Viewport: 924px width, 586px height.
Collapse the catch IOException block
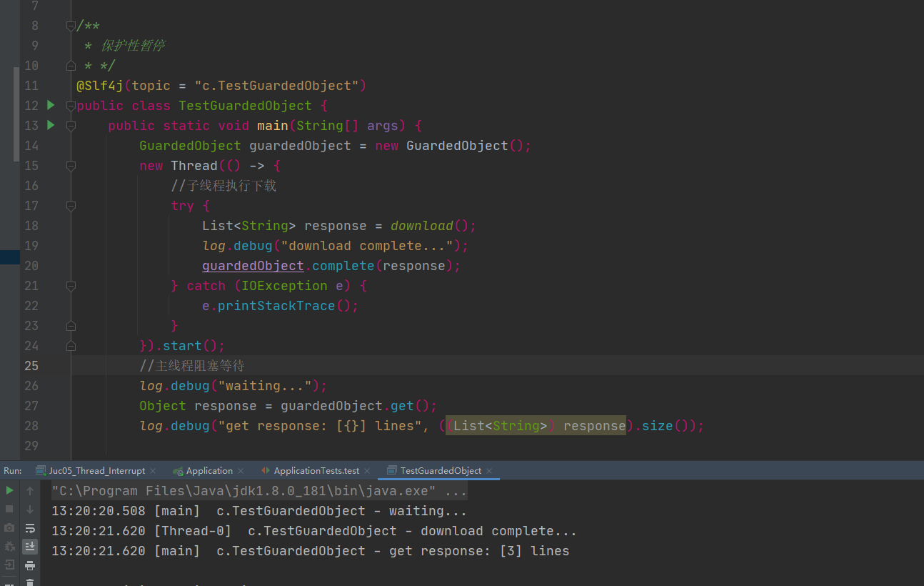point(71,286)
